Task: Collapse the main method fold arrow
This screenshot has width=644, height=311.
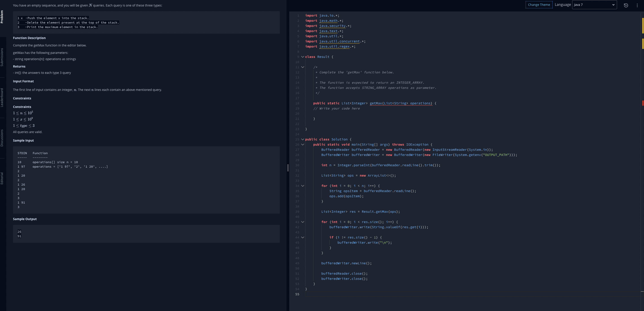Action: pyautogui.click(x=302, y=145)
